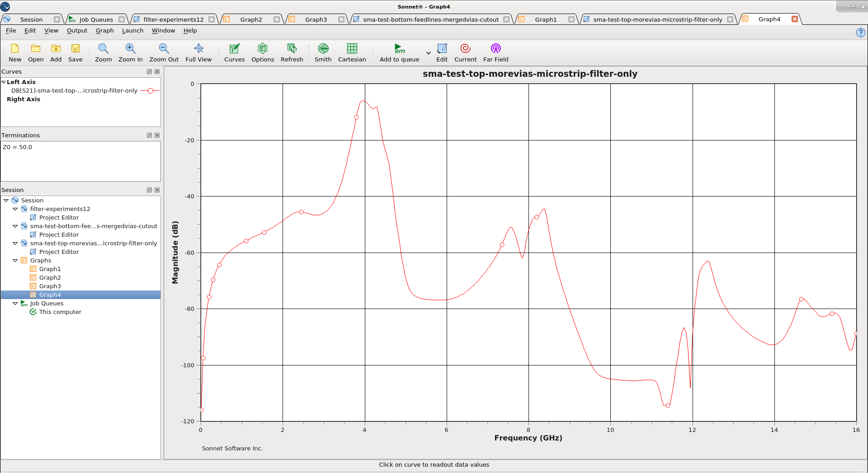868x473 pixels.
Task: Open Add to queue dropdown arrow
Action: click(x=429, y=53)
